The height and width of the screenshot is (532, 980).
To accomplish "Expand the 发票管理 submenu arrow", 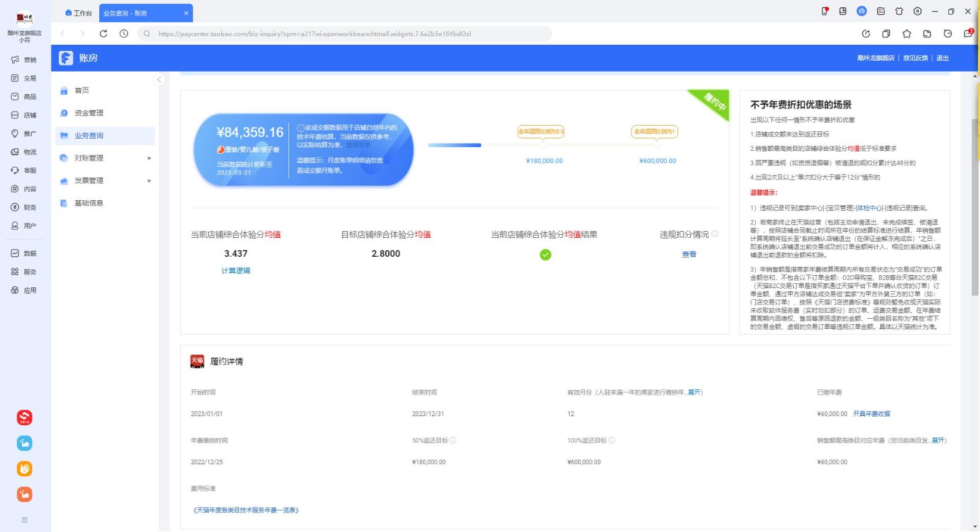I will pyautogui.click(x=149, y=181).
